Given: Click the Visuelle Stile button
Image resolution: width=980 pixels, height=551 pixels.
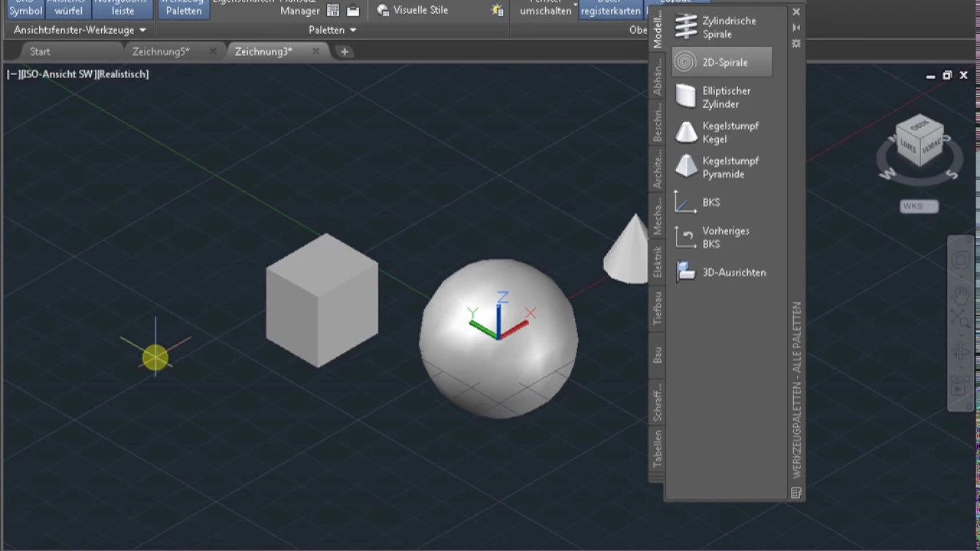Looking at the screenshot, I should (413, 10).
